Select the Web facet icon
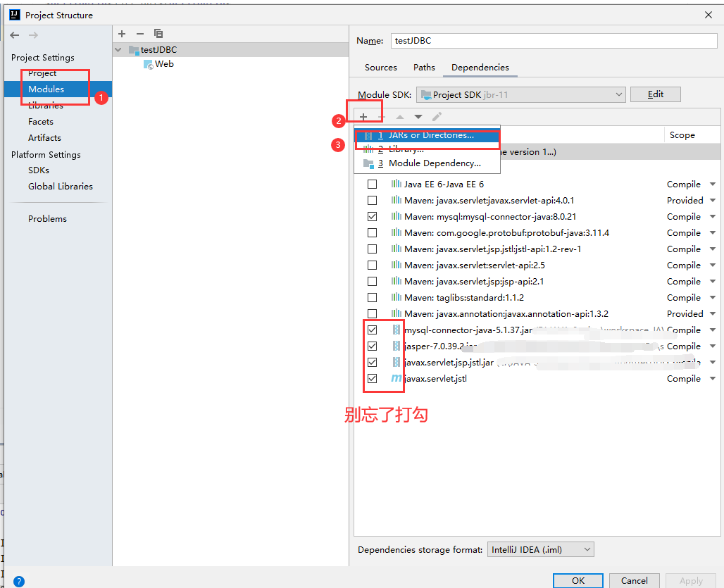Viewport: 724px width, 588px height. (x=148, y=64)
